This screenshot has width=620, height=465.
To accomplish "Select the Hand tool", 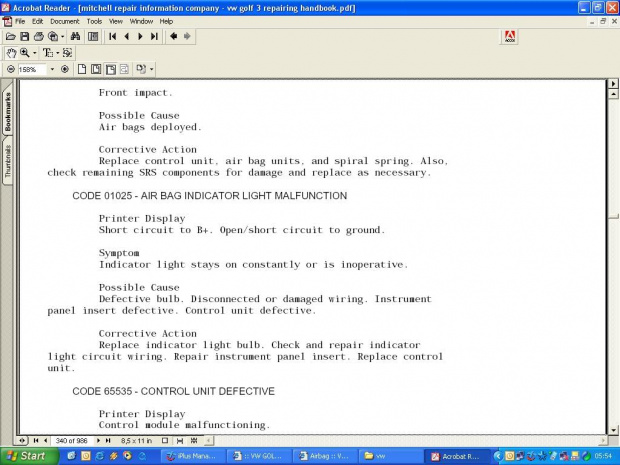I will (11, 53).
